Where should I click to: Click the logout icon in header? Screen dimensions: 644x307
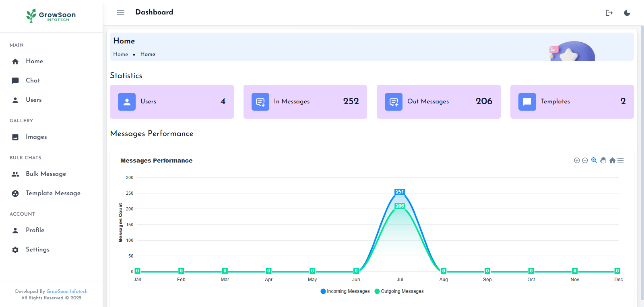pyautogui.click(x=609, y=13)
